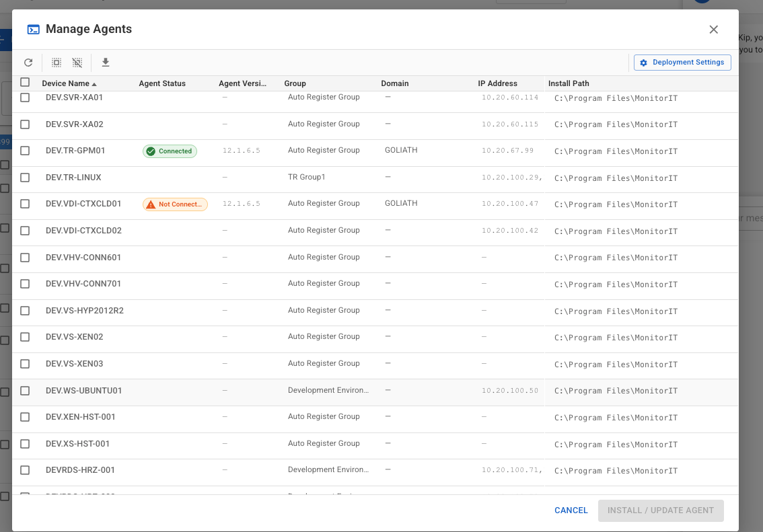Check the DEV.VS-XEN02 row checkbox
This screenshot has width=763, height=532.
25,337
